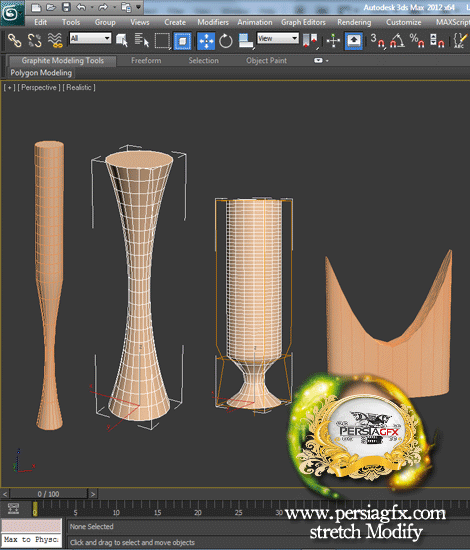Activate the Select and Rotate tool
The image size is (470, 550).
[x=226, y=41]
